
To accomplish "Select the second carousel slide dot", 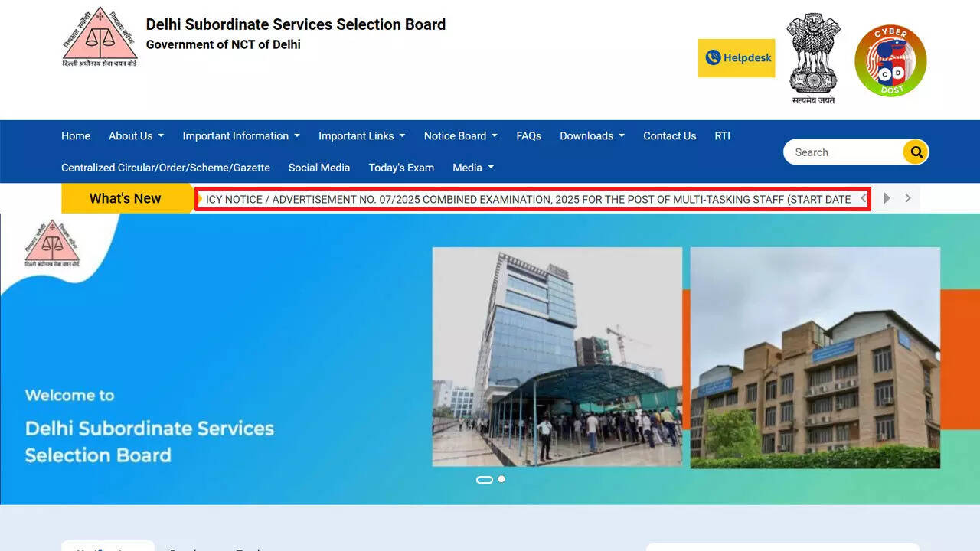I will pyautogui.click(x=501, y=479).
